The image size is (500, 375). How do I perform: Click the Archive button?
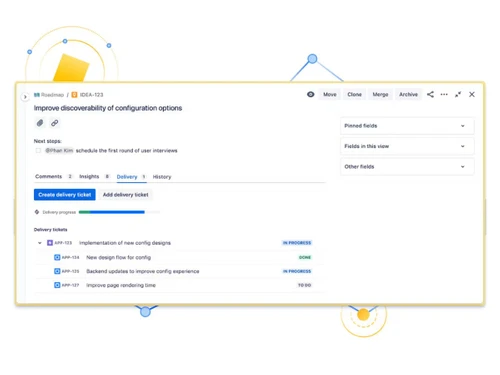click(x=408, y=94)
